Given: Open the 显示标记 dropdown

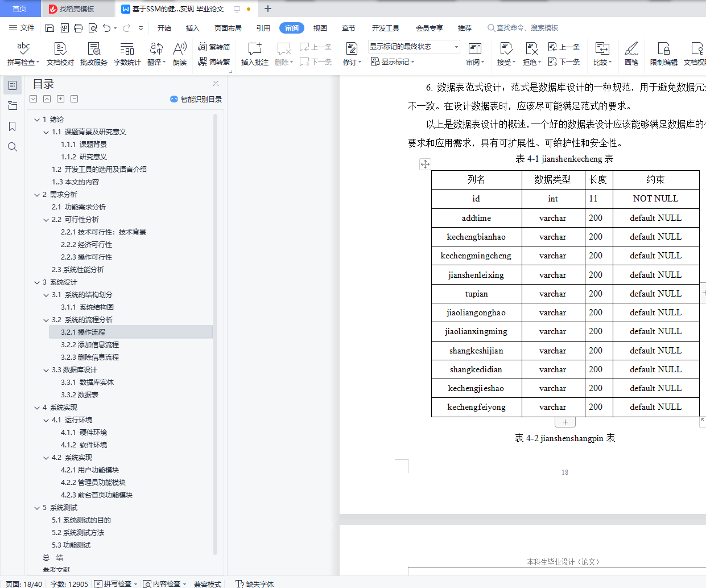Looking at the screenshot, I should point(393,61).
